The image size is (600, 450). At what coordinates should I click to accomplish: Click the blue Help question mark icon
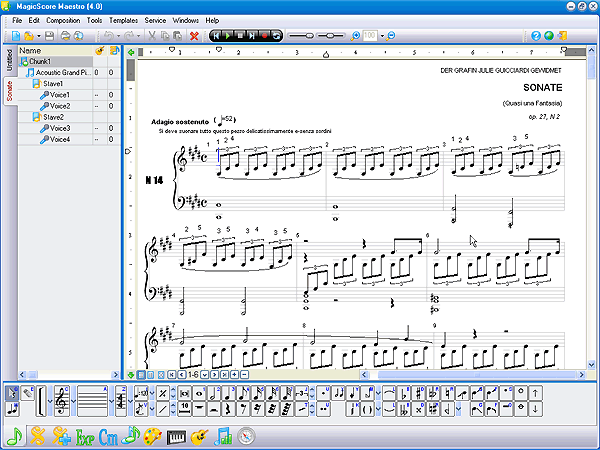[536, 36]
